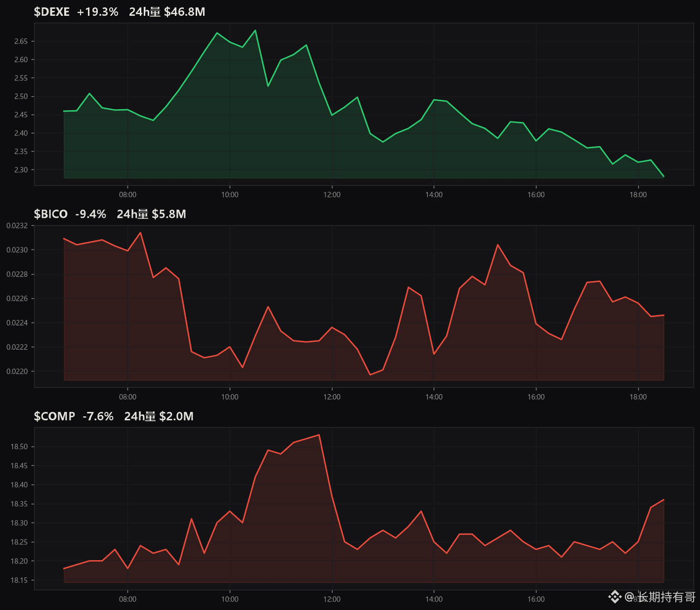Click the $2.0M 24h volume figure

pos(176,416)
